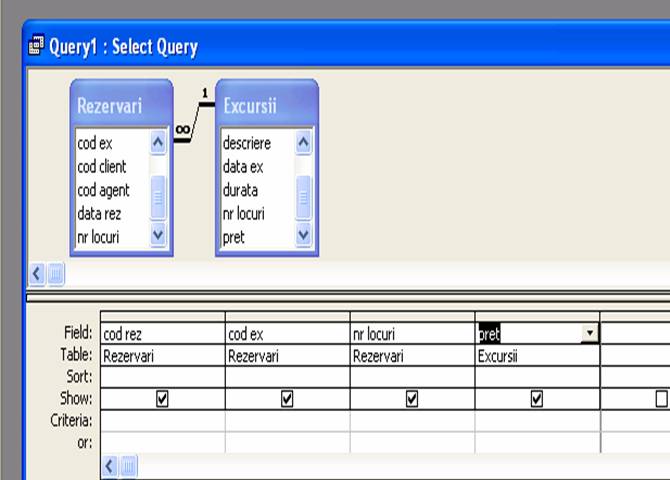Viewport: 670px width, 480px height.
Task: Enable Show checkbox in empty fifth column
Action: [x=661, y=399]
